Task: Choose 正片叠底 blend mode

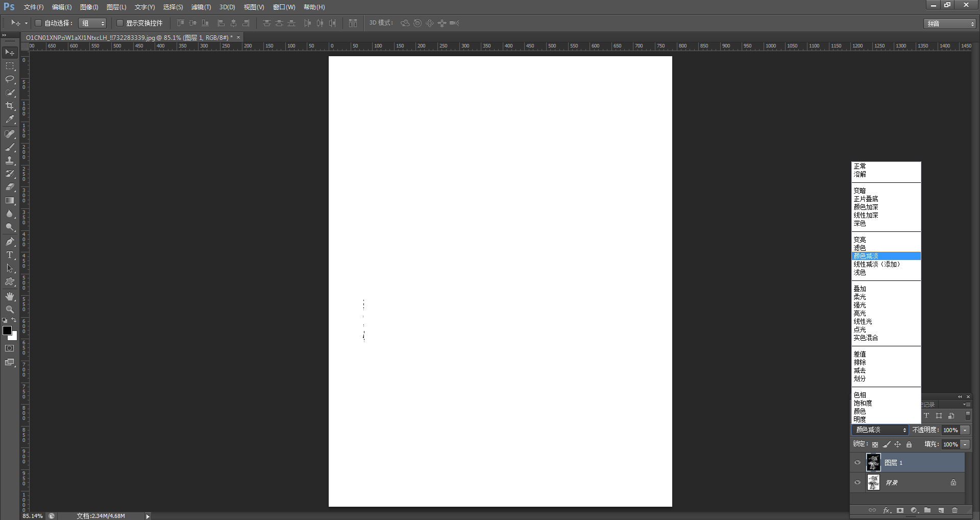Action: point(886,199)
